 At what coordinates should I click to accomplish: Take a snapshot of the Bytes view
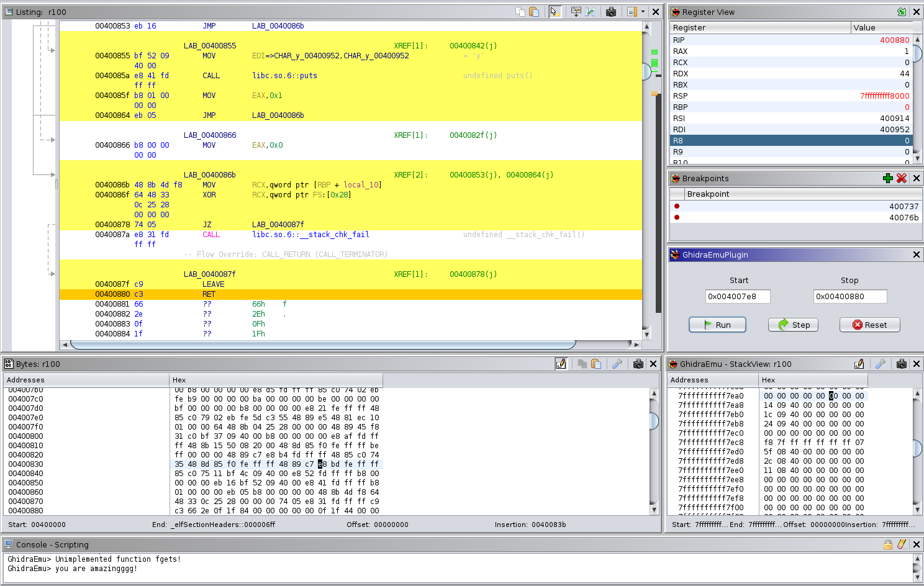point(638,364)
